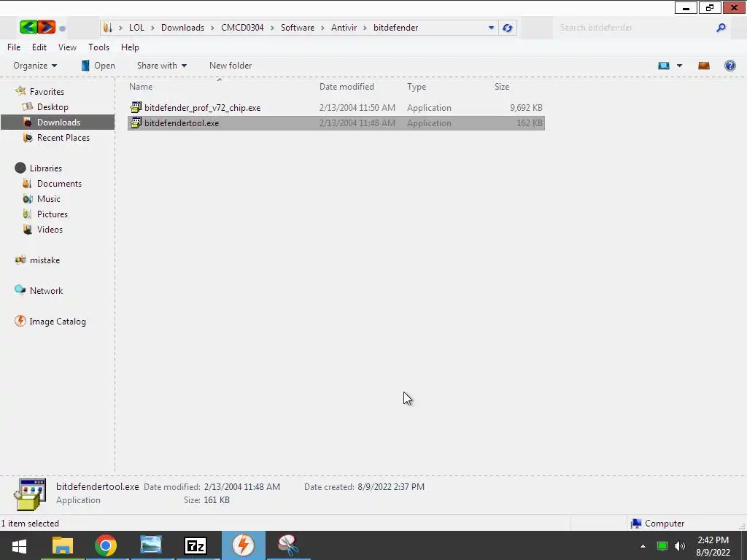This screenshot has height=560, width=747.
Task: Open Documents library in the sidebar
Action: coord(59,183)
